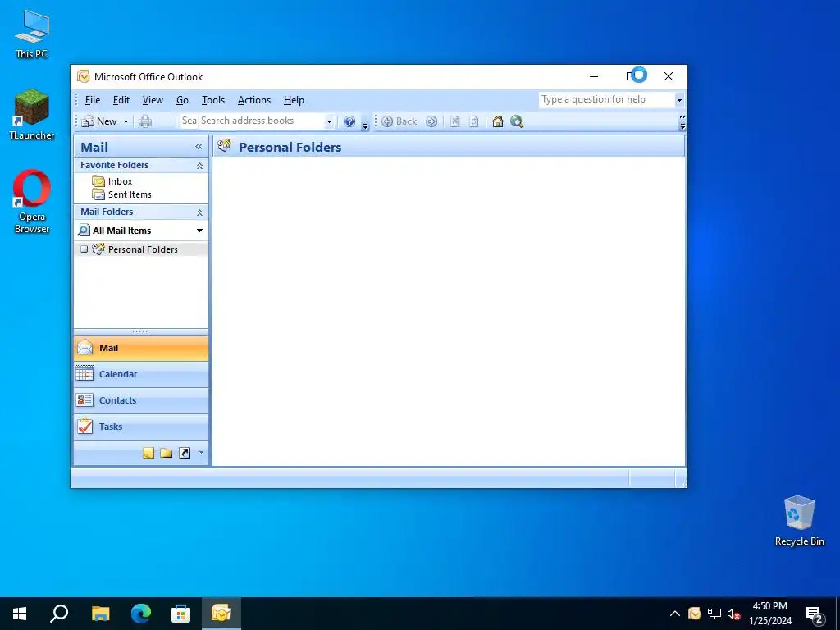Click the Print toolbar icon
840x630 pixels.
[x=144, y=121]
